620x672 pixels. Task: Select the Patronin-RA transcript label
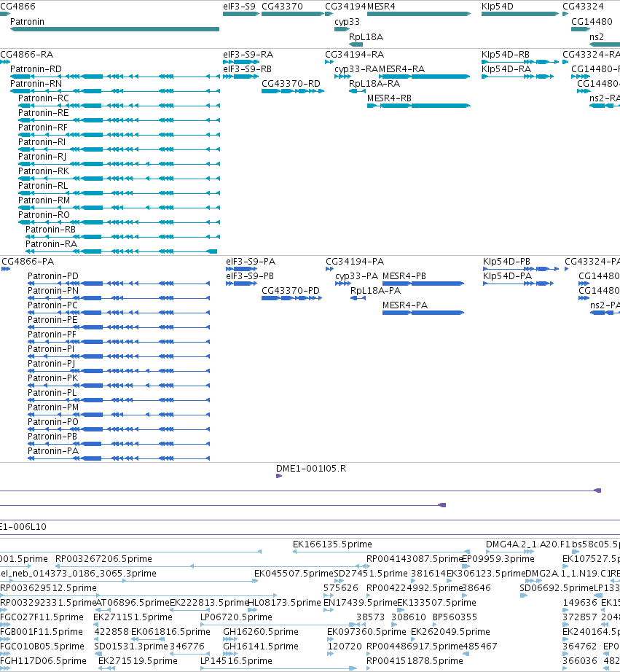(52, 244)
